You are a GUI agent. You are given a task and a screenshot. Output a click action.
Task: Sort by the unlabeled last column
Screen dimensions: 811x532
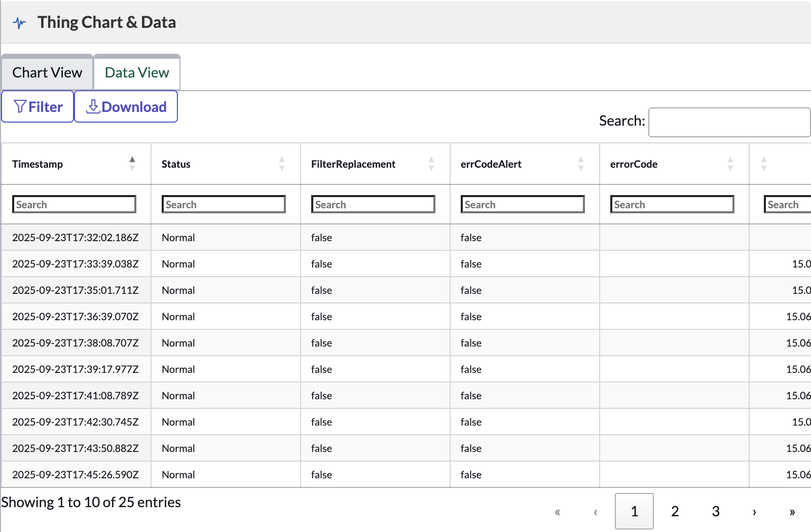click(x=764, y=164)
